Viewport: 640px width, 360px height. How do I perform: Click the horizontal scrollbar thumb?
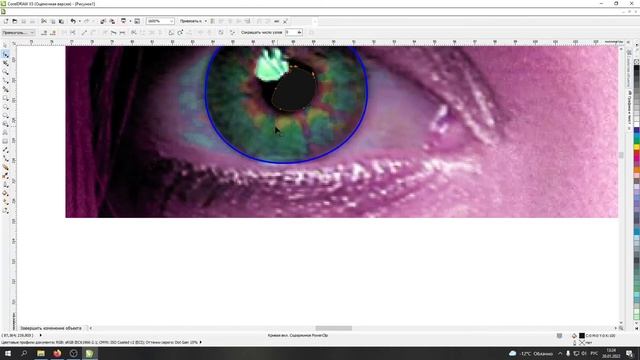click(333, 328)
